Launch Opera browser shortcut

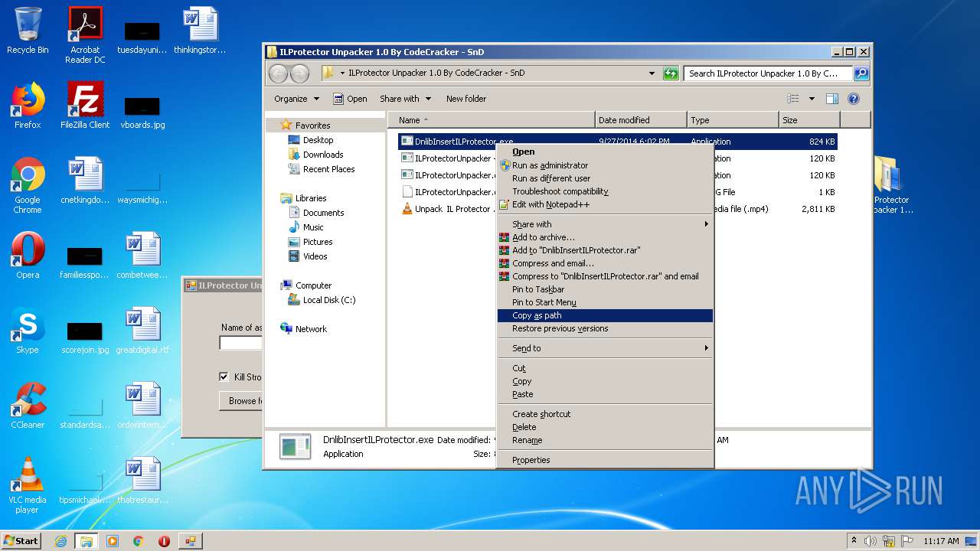[x=28, y=256]
